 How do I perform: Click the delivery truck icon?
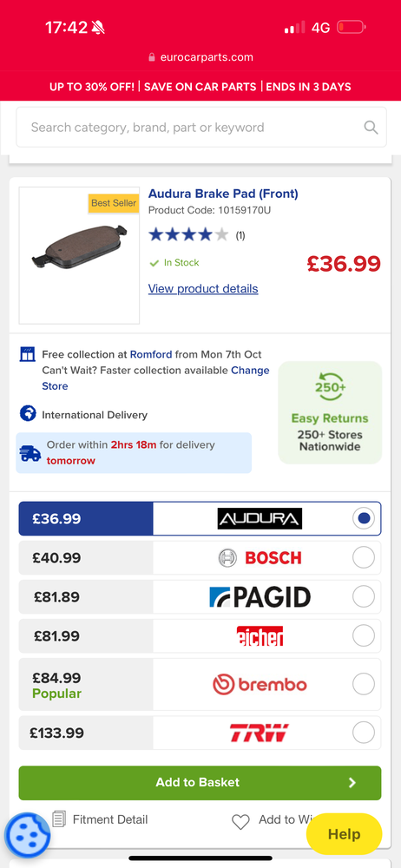click(30, 453)
